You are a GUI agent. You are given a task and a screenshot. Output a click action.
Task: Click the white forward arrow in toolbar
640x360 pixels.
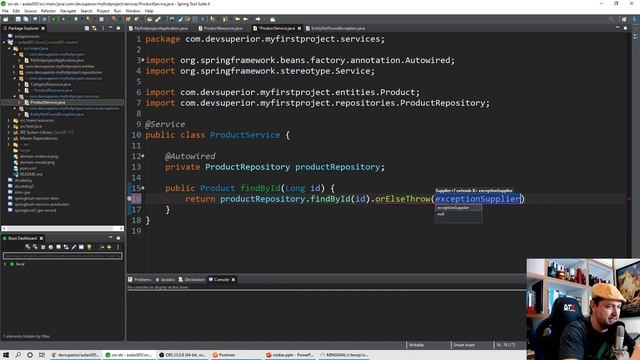point(258,19)
